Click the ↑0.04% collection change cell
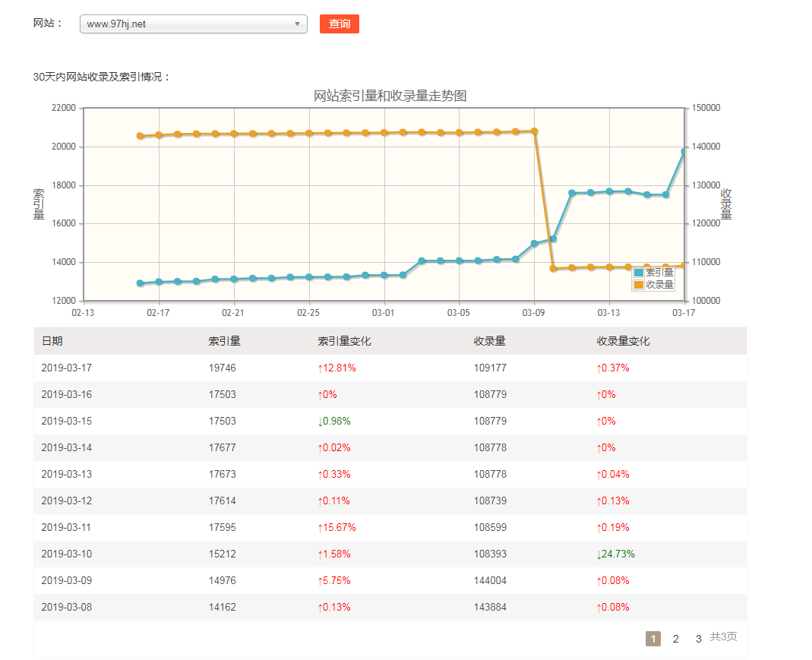The height and width of the screenshot is (660, 812). point(613,474)
